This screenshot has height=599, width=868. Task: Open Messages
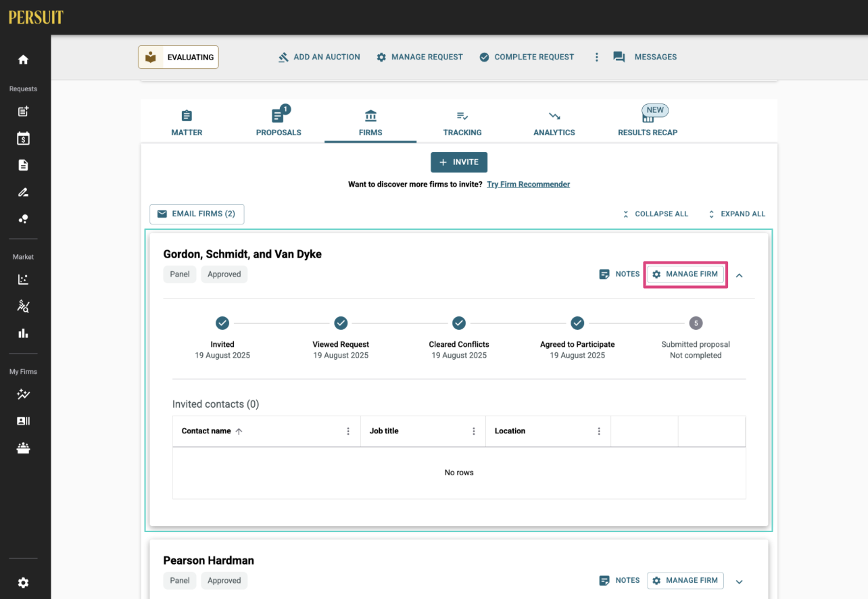coord(645,57)
